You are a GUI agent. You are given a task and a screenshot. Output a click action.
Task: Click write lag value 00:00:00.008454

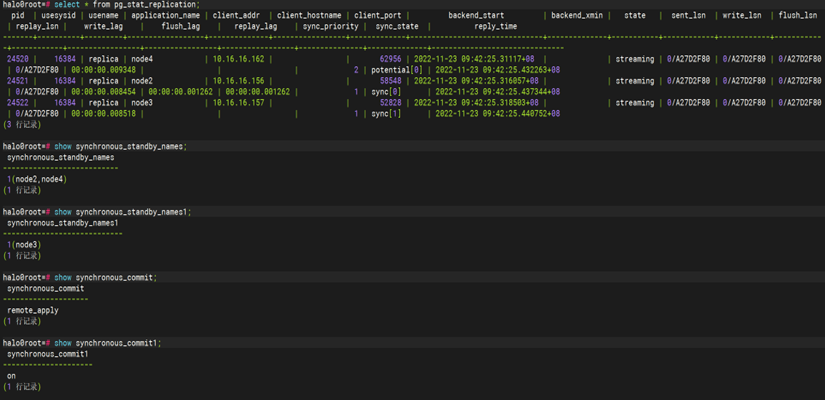coord(104,92)
